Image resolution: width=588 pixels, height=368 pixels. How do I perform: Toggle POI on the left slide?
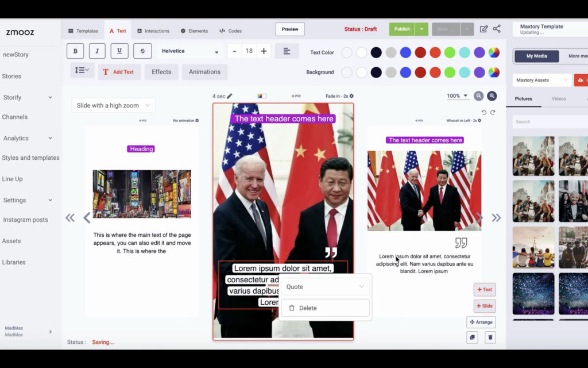point(142,121)
